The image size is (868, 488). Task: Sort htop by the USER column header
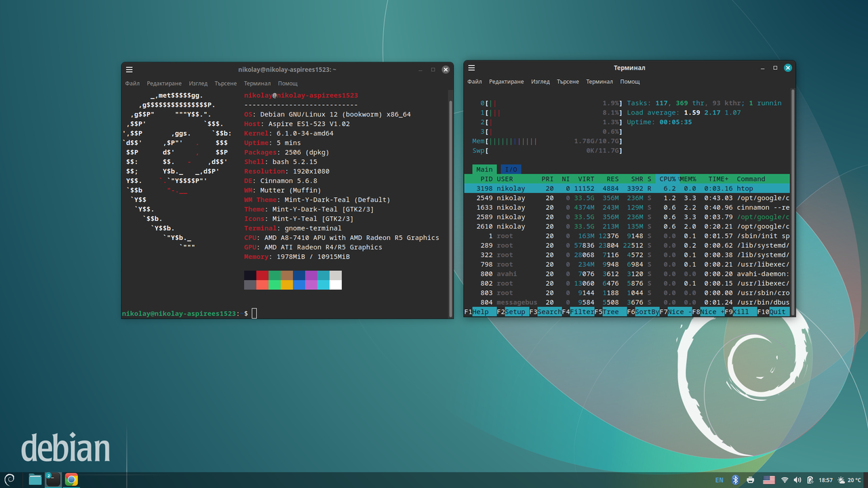click(x=505, y=179)
